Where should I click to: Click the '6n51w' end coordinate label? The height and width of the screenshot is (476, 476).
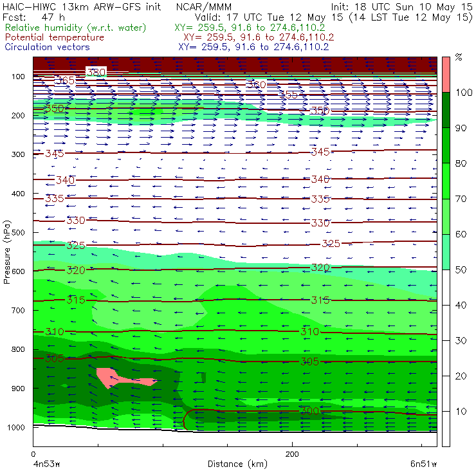[423, 464]
